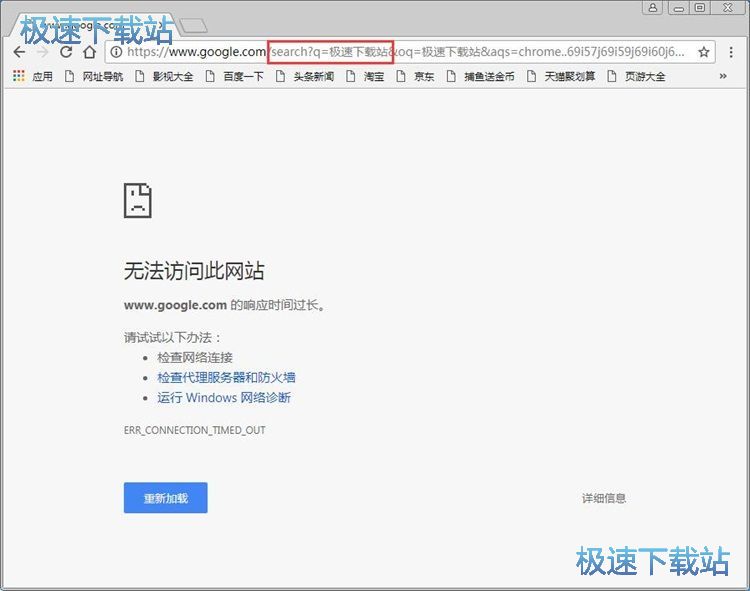Maximize the Chrome window
This screenshot has width=750, height=591.
[x=700, y=7]
